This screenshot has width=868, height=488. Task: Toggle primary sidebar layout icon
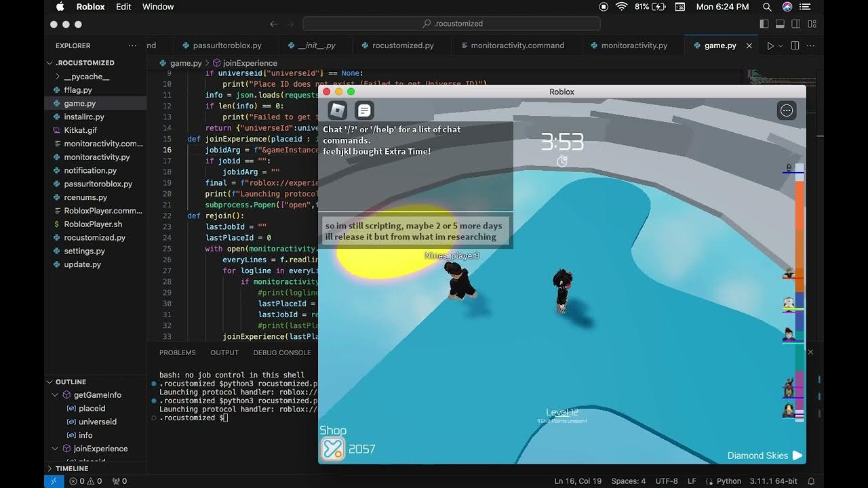[x=764, y=24]
